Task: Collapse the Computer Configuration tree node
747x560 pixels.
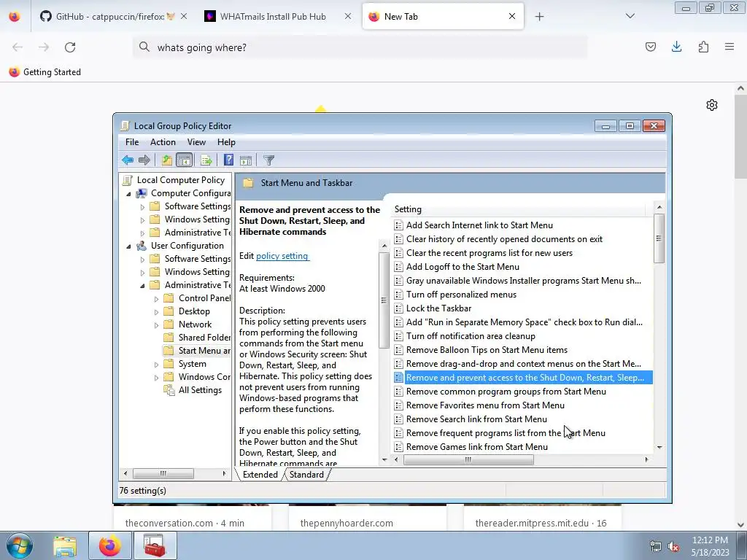Action: click(x=128, y=194)
